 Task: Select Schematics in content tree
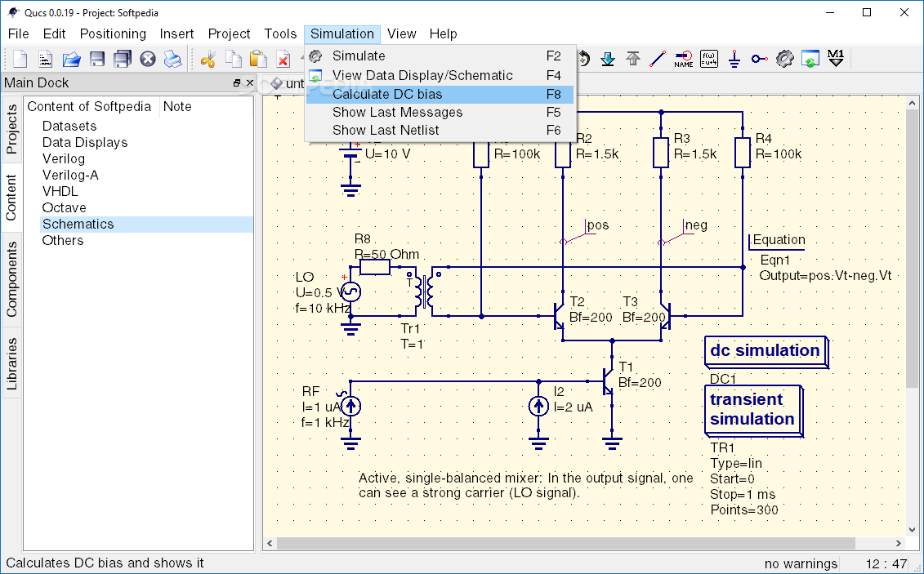point(146,225)
